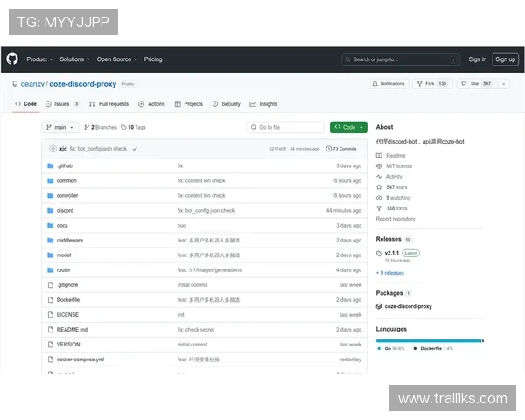Click the router commit message feat: /v1/images/generations
The image size is (525, 420).
[x=209, y=270]
